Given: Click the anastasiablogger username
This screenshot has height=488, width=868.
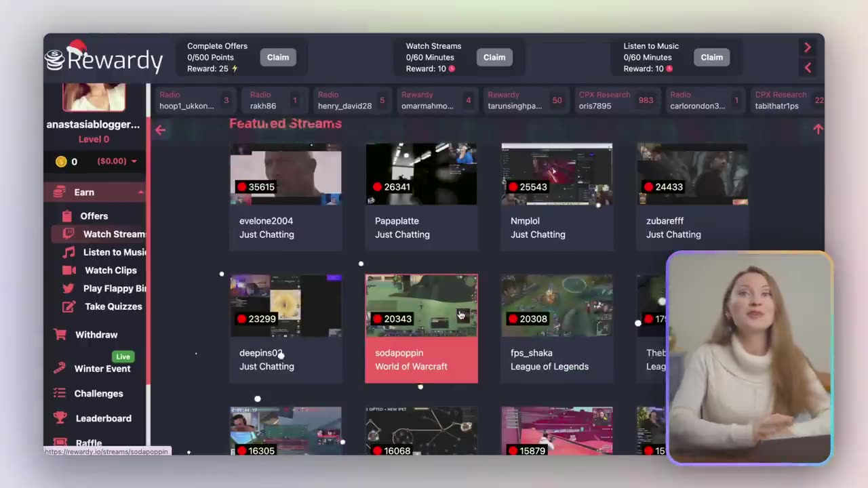Looking at the screenshot, I should (93, 125).
